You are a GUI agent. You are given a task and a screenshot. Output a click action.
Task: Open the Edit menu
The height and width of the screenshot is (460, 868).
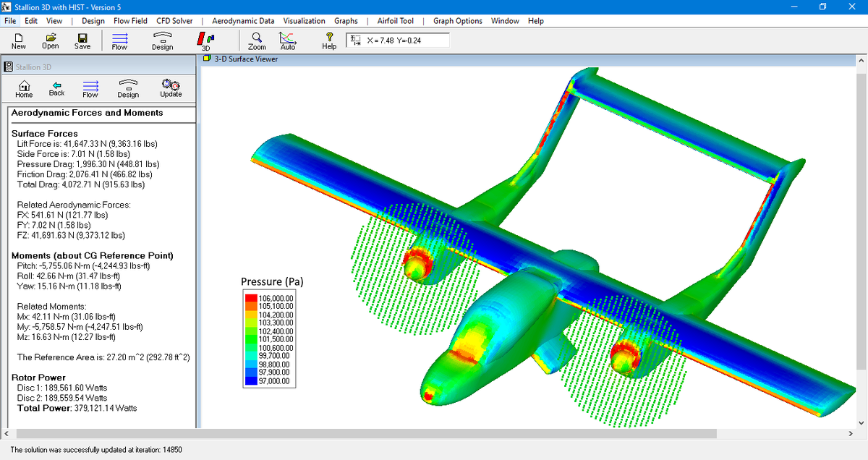pos(31,21)
